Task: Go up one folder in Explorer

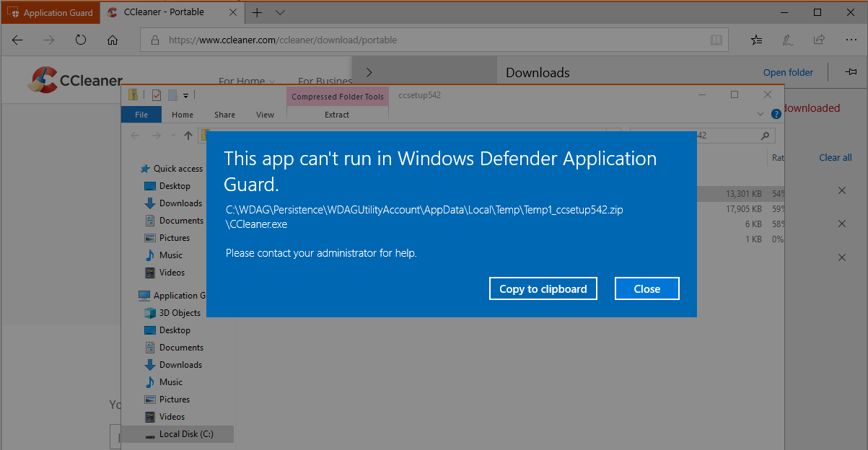Action: [188, 135]
